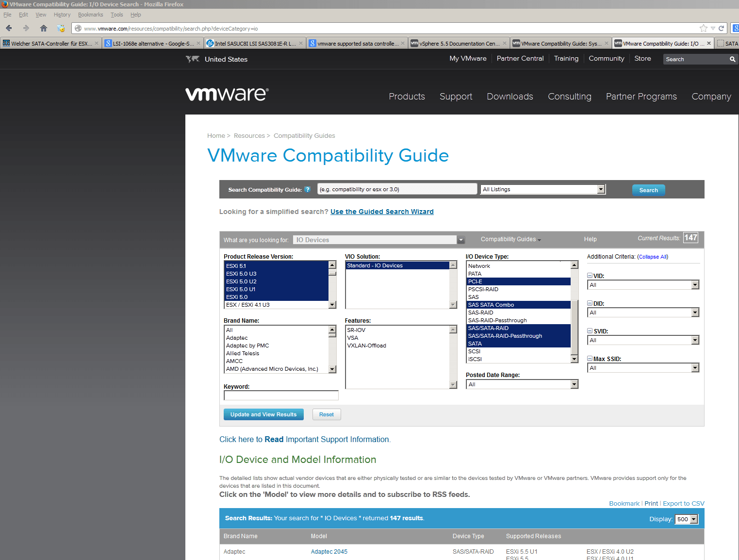Click the search magnifier in top site bar
The width and height of the screenshot is (739, 560).
[x=732, y=59]
